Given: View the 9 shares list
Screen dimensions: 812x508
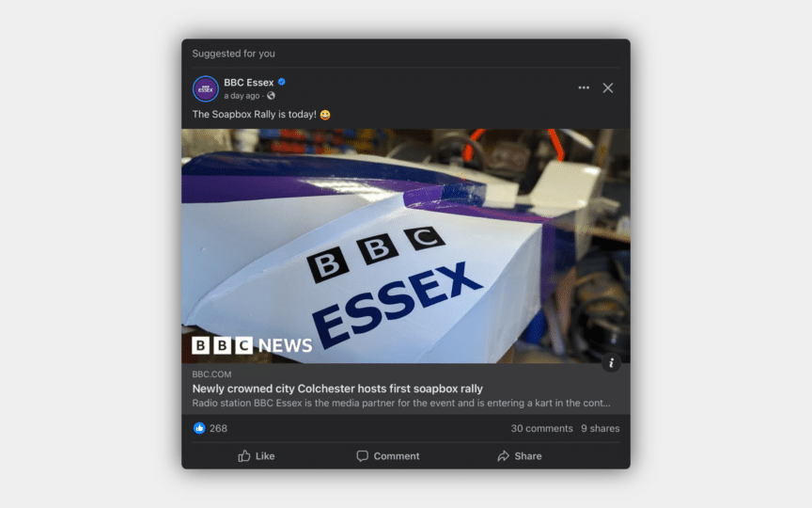Looking at the screenshot, I should (x=601, y=429).
